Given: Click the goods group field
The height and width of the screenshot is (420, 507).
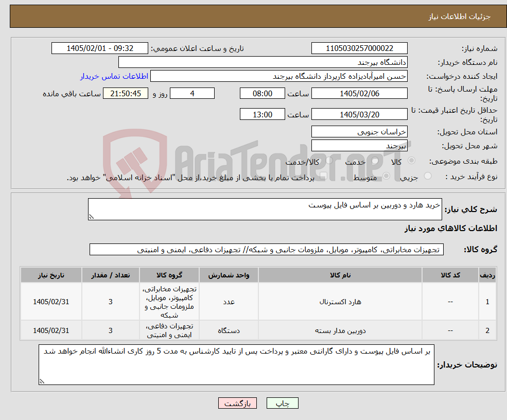Looking at the screenshot, I should 267,249.
